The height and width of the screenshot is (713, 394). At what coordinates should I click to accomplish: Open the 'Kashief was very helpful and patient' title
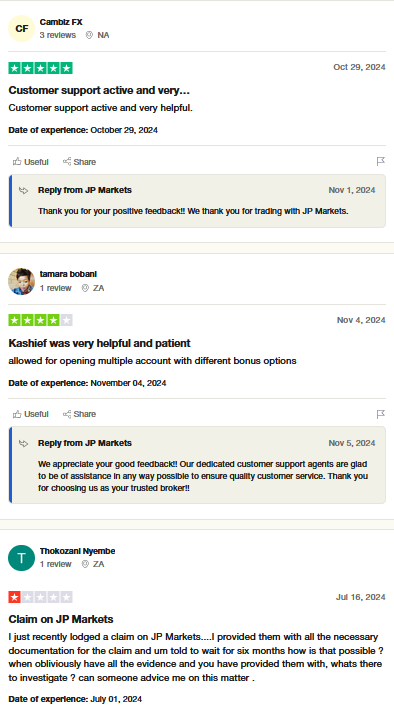coord(99,343)
